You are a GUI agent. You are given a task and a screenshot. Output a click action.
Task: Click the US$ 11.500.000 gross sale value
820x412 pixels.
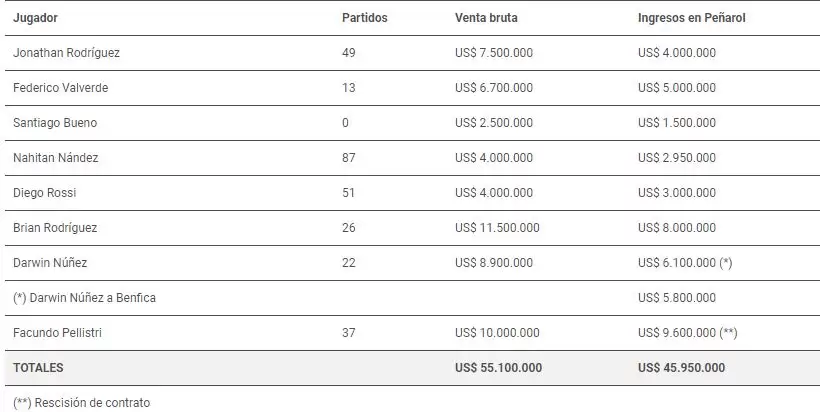tap(497, 228)
